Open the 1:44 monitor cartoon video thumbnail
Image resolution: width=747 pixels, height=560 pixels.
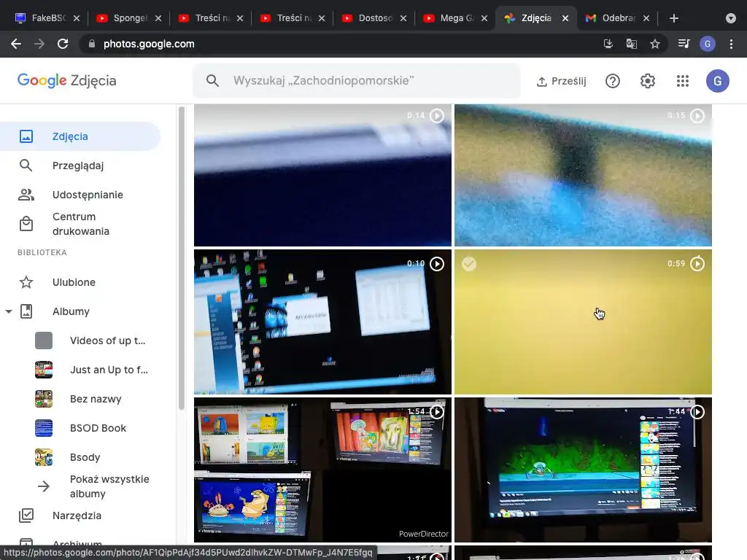click(x=583, y=470)
